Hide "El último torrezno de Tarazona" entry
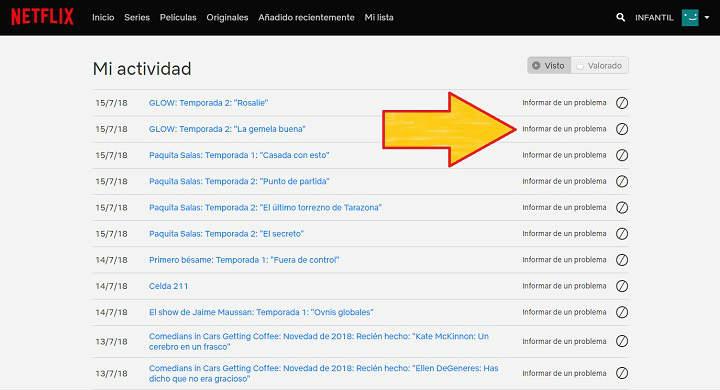Image resolution: width=720 pixels, height=390 pixels. click(622, 208)
